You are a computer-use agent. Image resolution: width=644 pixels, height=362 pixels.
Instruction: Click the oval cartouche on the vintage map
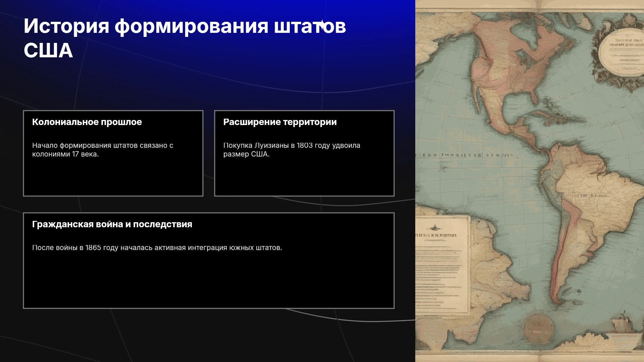[621, 52]
